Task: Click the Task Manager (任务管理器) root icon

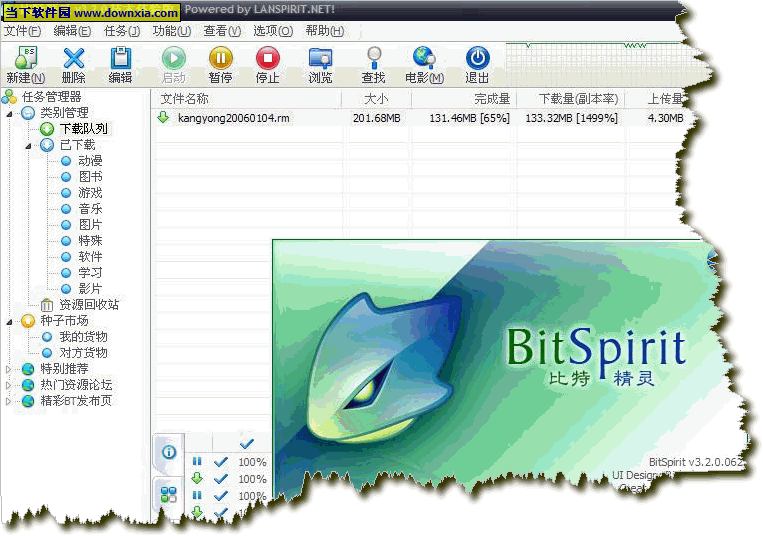Action: click(9, 97)
